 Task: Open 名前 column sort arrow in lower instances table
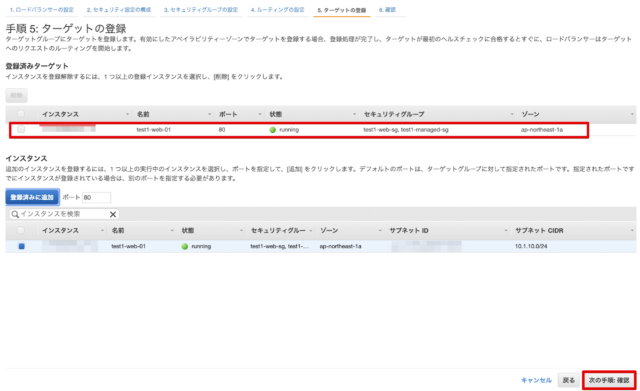coord(171,231)
